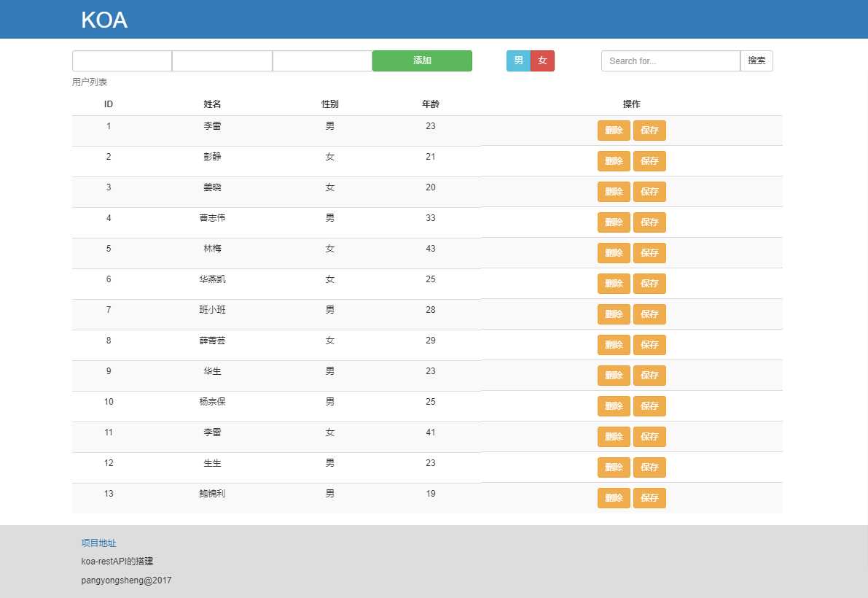Click the pangyongsheng@2017 footer text
Image resolution: width=868 pixels, height=598 pixels.
pos(126,580)
